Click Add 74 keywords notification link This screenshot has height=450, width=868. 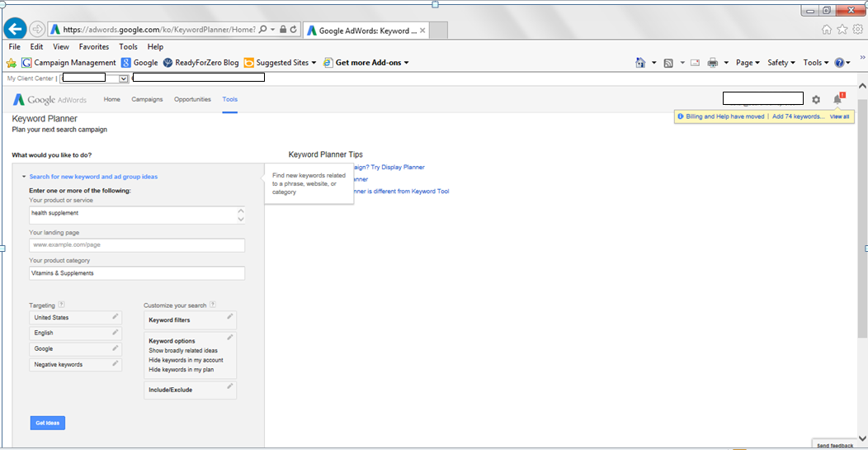point(798,116)
